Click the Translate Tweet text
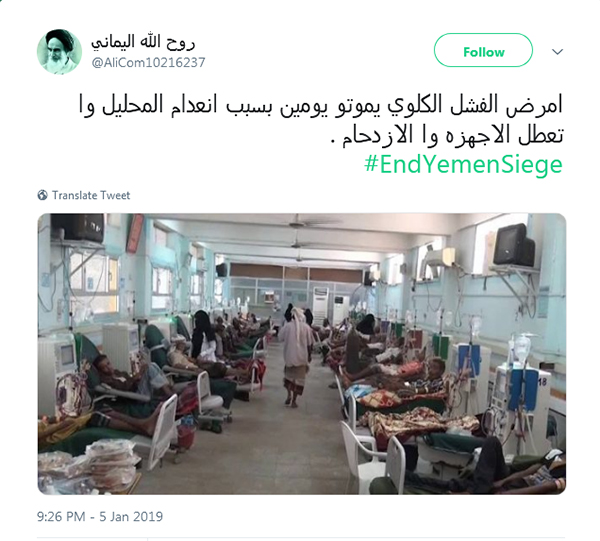600x541 pixels. pyautogui.click(x=91, y=196)
